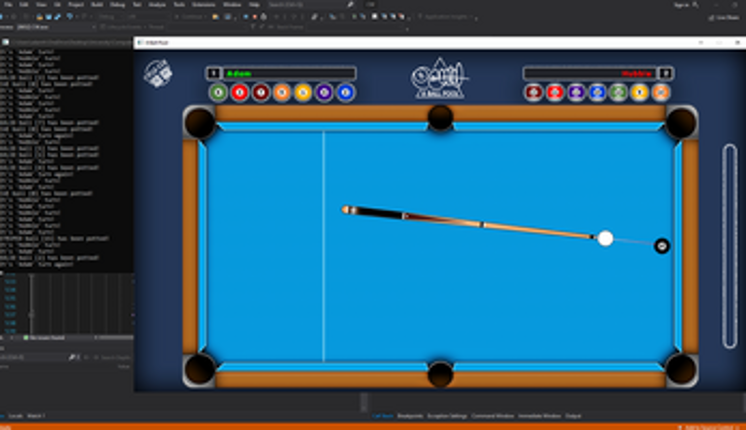Select the yellow striped ball in Robbie's row
The height and width of the screenshot is (430, 746).
click(x=639, y=92)
